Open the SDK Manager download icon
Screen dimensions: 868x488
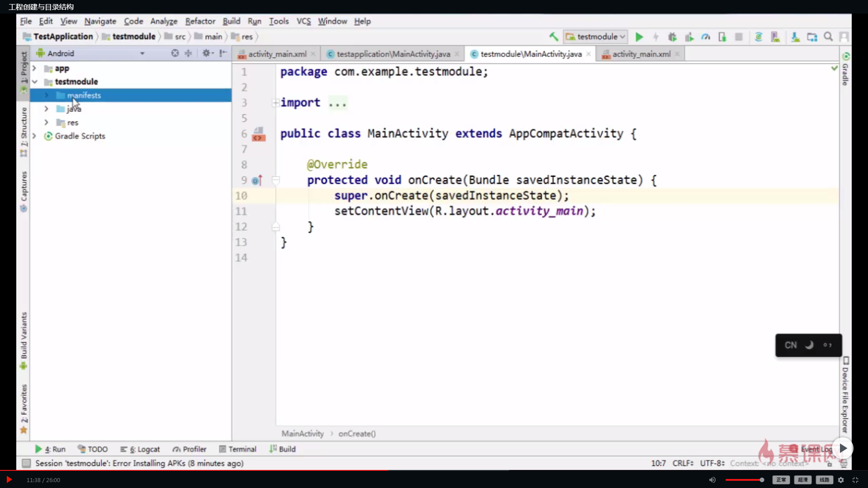795,37
